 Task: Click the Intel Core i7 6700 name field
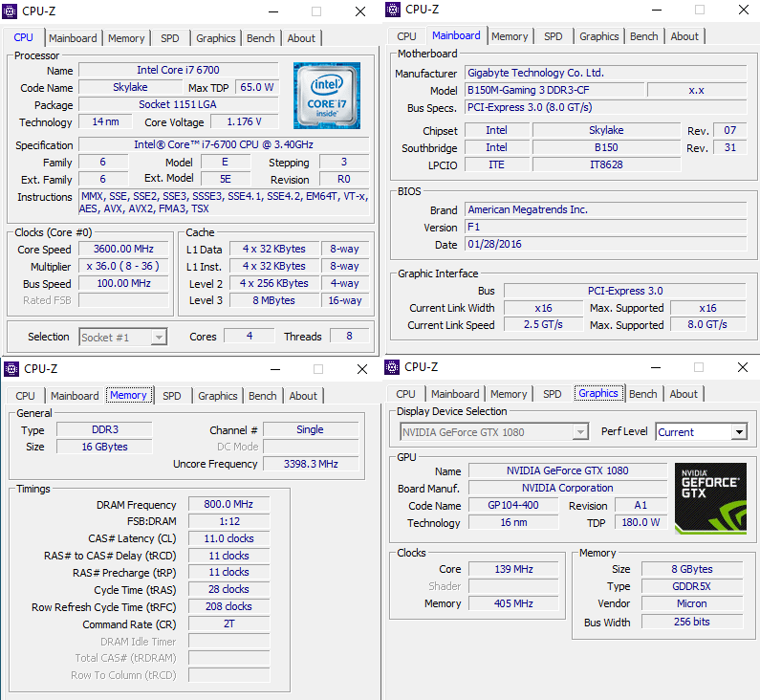point(179,70)
